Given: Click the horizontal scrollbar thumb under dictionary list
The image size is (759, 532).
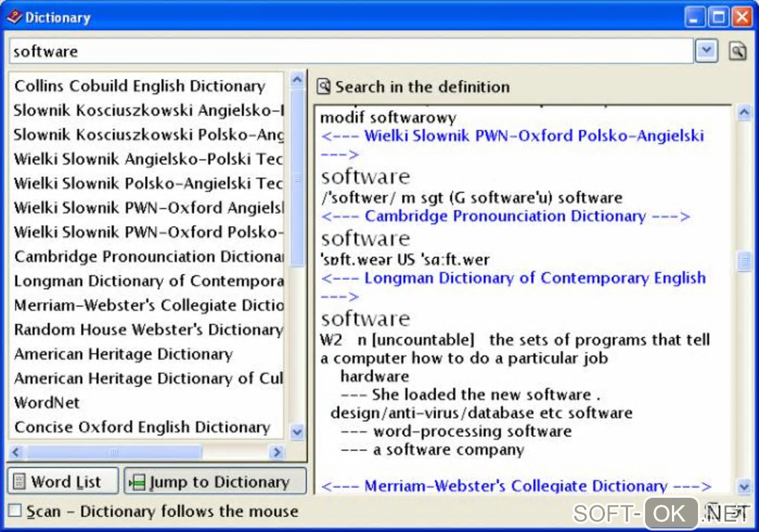Looking at the screenshot, I should [114, 452].
